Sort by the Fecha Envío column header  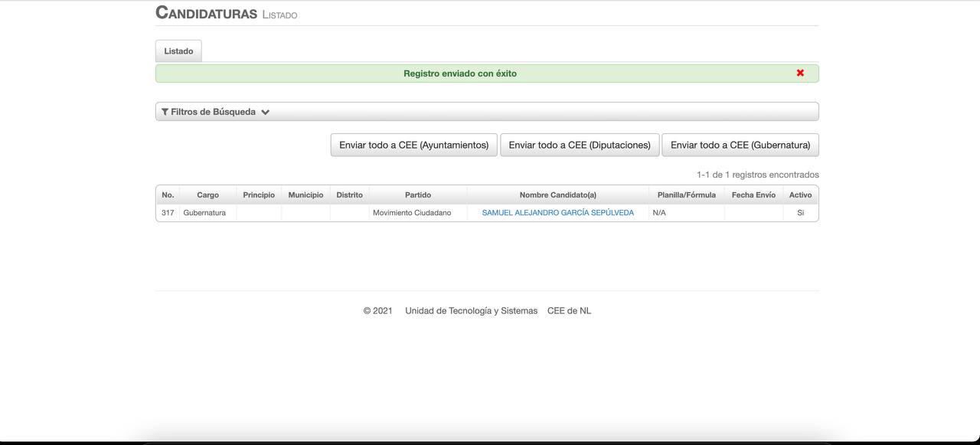point(753,195)
